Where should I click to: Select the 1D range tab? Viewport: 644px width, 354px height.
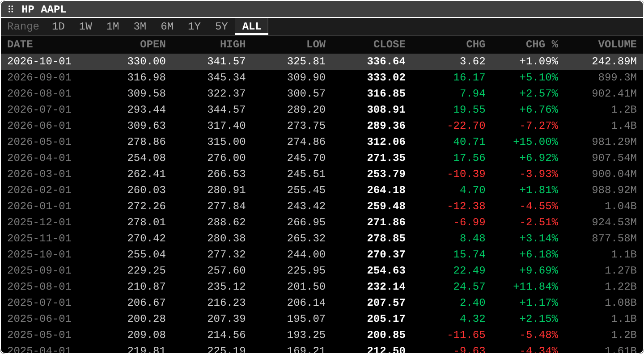(59, 26)
